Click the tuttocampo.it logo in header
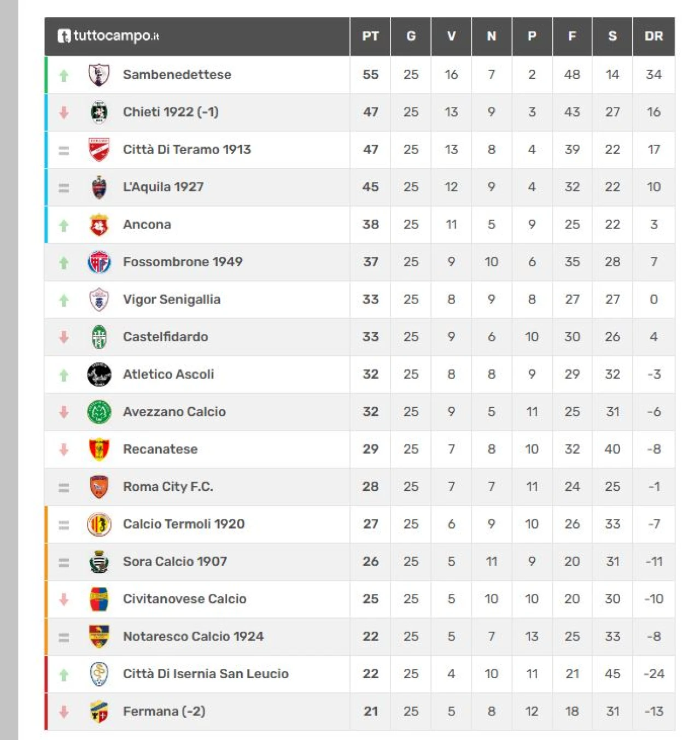 (108, 36)
